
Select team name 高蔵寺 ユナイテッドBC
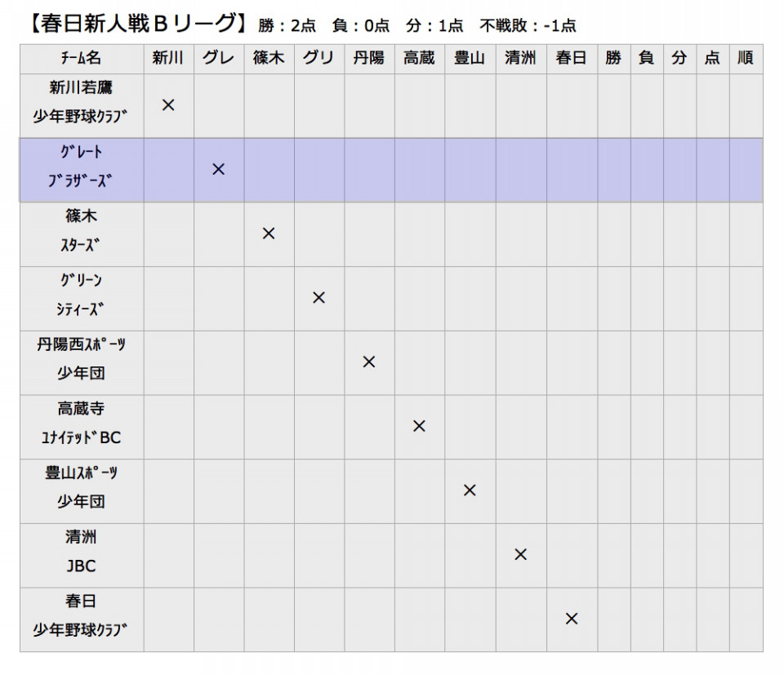tap(81, 423)
